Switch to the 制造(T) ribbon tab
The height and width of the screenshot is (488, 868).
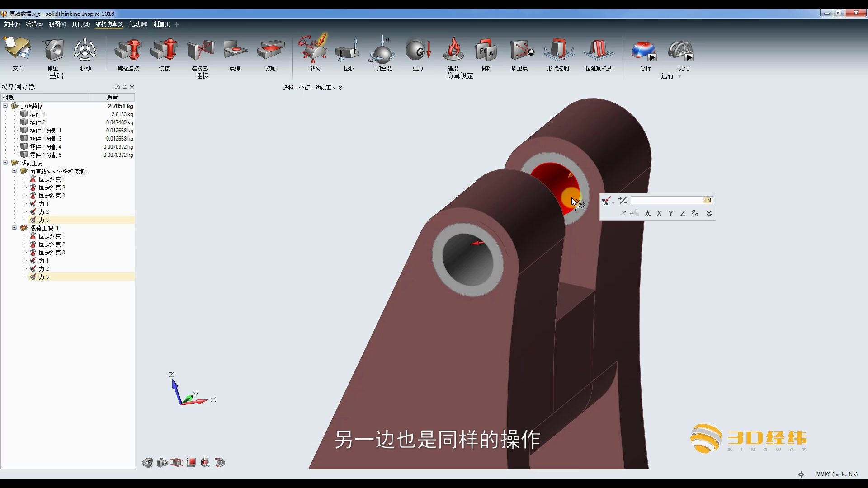tap(162, 24)
